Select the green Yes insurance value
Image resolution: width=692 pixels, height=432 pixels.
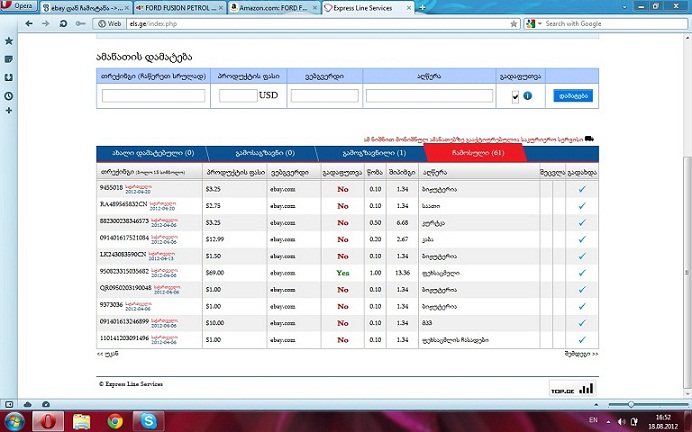click(x=342, y=273)
